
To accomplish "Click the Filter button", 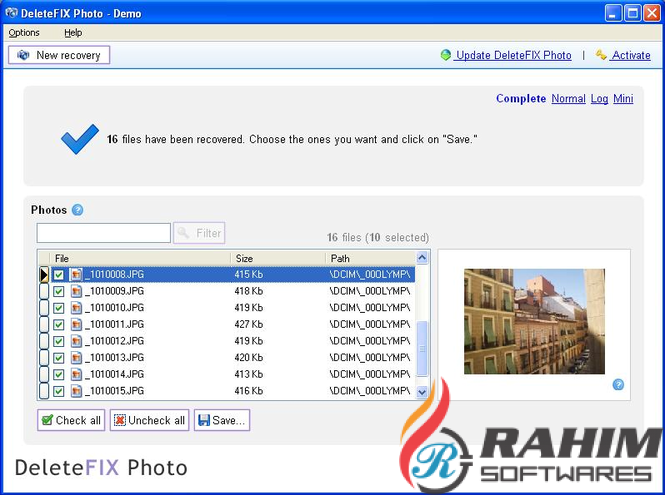I will [199, 233].
